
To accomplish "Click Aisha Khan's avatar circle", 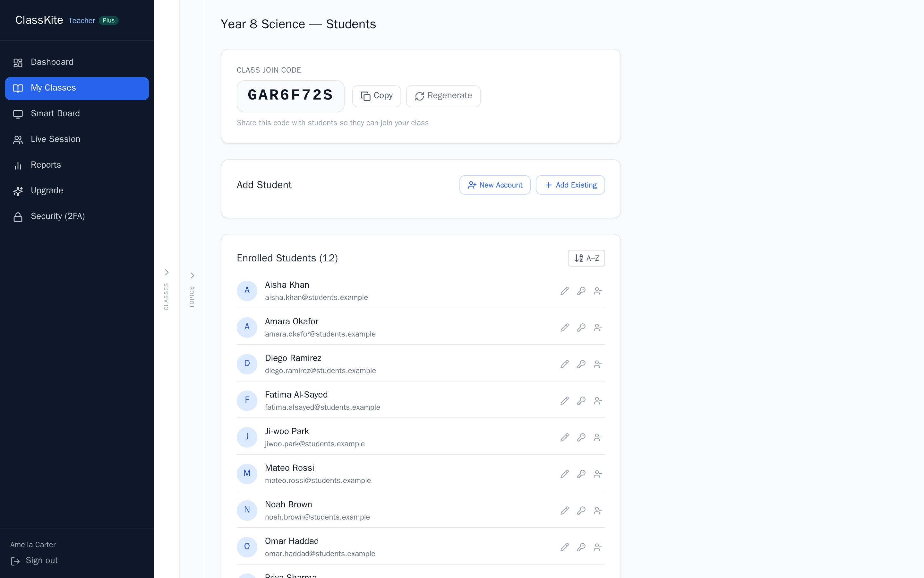I will 247,291.
